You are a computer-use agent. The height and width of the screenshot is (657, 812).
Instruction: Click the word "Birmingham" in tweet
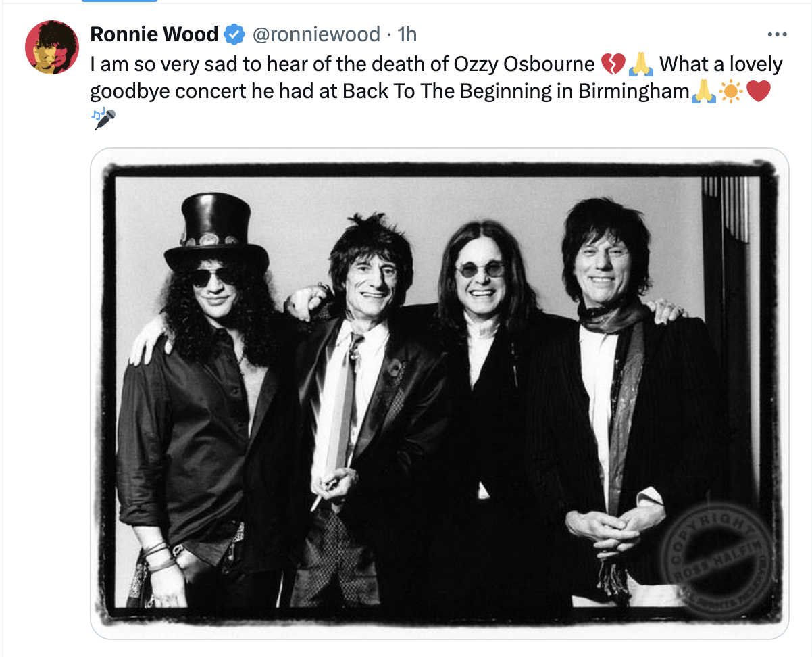634,91
